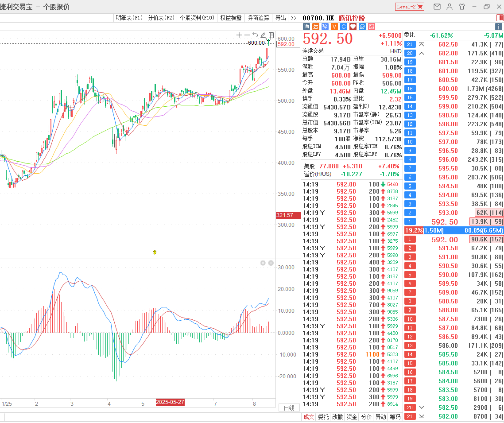The width and height of the screenshot is (504, 423).
Task: Select the 资金 bottom tab
Action: [x=352, y=417]
